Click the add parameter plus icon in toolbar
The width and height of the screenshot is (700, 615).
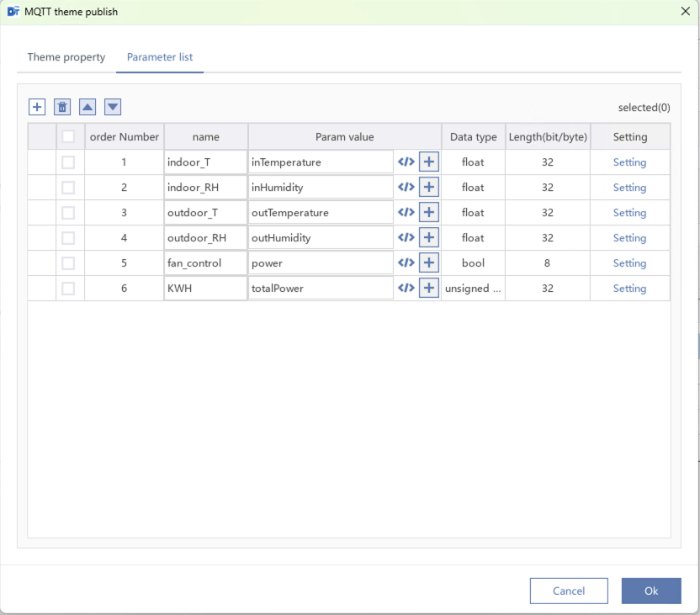(37, 107)
